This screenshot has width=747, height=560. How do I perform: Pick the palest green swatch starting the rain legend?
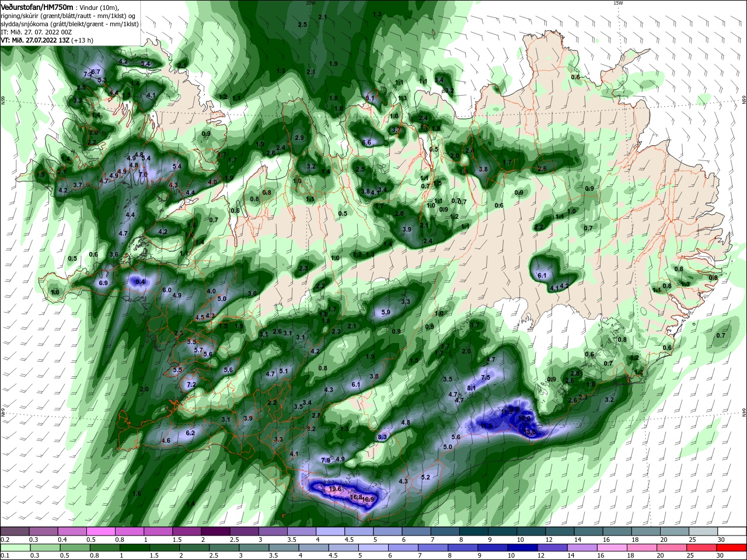click(x=14, y=548)
